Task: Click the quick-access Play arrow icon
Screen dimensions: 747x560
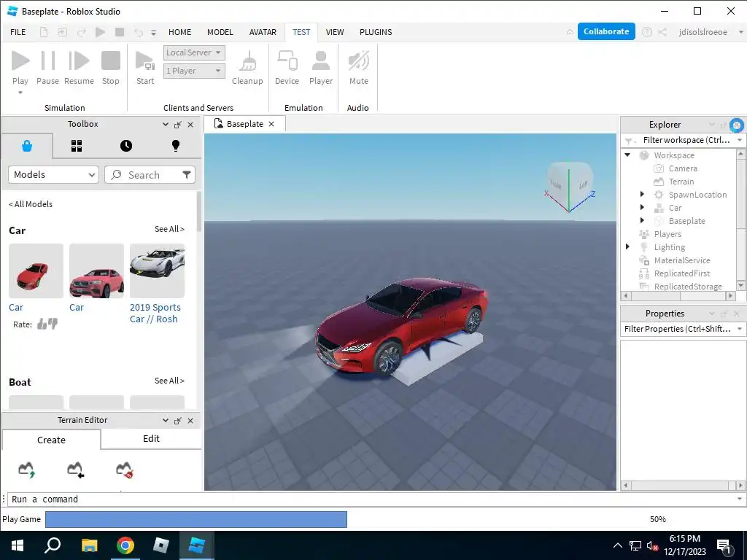Action: [100, 32]
